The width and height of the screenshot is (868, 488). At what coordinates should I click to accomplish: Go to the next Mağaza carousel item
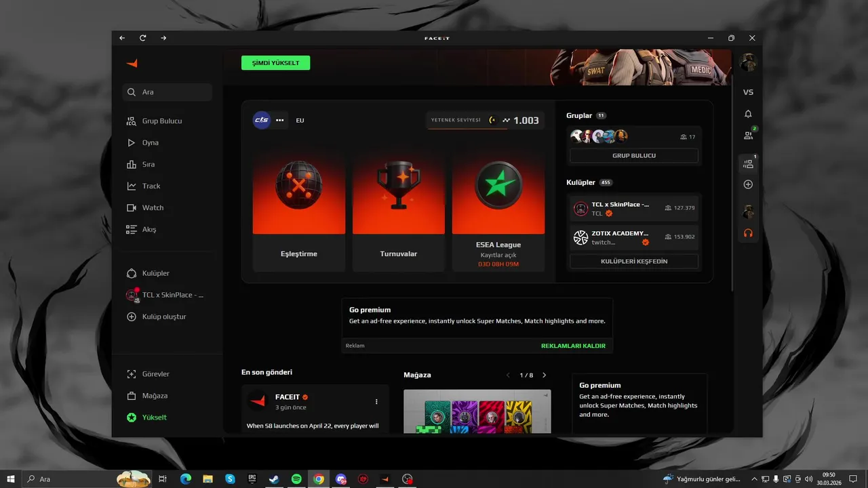click(x=544, y=375)
